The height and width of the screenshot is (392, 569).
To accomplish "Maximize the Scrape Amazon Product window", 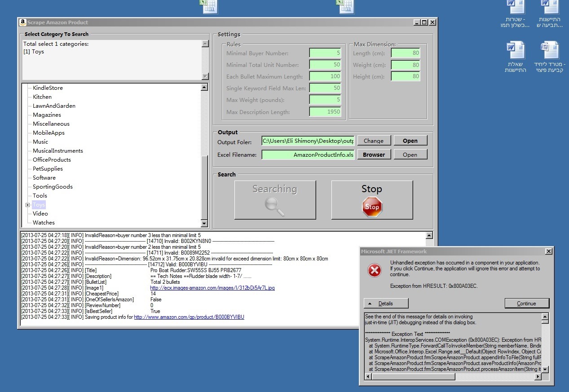I will click(x=424, y=22).
